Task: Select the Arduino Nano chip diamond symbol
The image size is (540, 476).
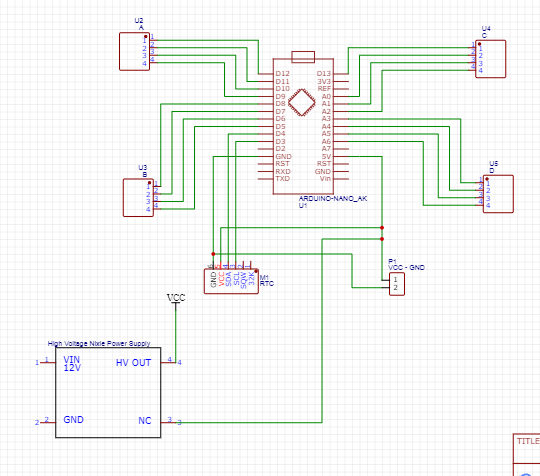Action: pyautogui.click(x=302, y=103)
